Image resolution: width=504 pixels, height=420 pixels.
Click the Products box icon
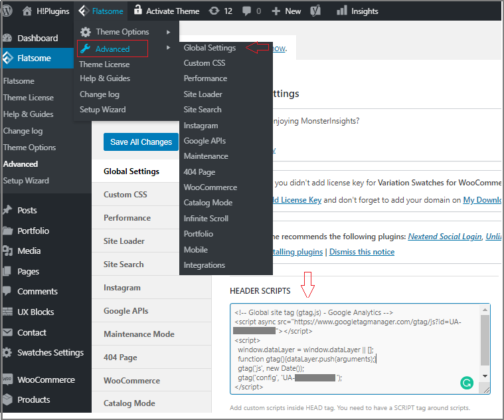pyautogui.click(x=7, y=399)
